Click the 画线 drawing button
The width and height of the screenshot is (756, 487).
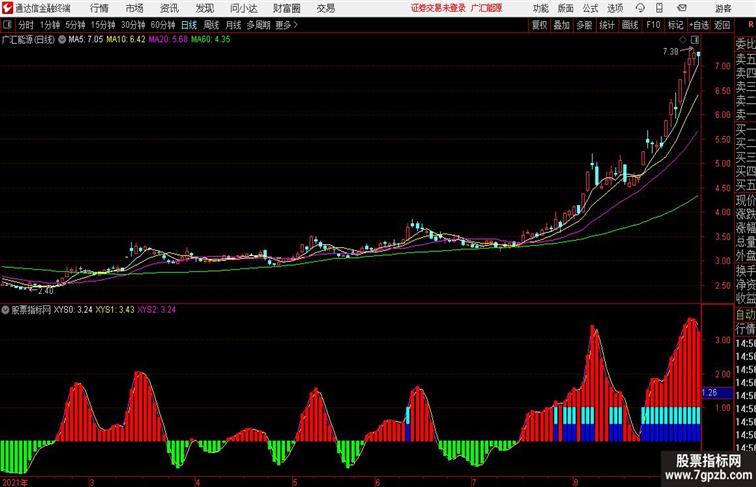(x=630, y=25)
